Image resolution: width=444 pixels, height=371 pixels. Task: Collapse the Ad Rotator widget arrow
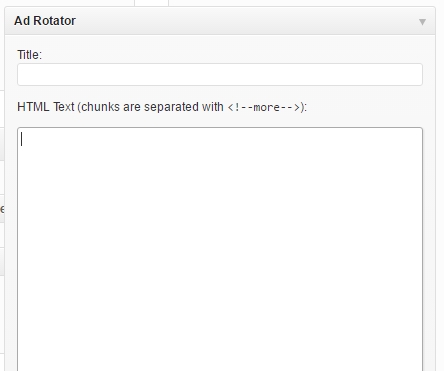tap(422, 22)
